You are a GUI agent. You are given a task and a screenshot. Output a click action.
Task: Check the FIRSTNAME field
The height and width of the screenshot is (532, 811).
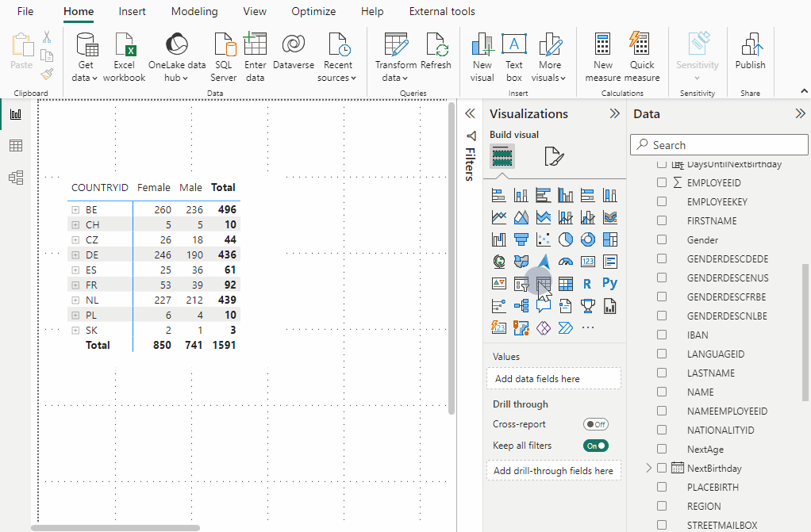point(662,220)
